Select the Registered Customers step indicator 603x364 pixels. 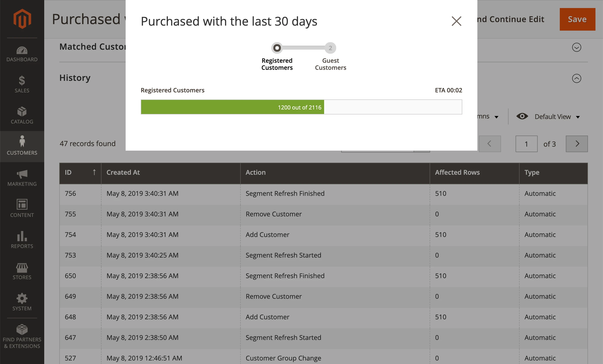pos(277,48)
